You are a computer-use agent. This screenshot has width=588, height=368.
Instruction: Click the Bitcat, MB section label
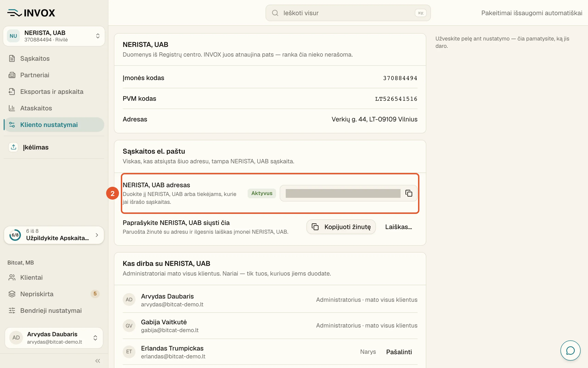[21, 263]
